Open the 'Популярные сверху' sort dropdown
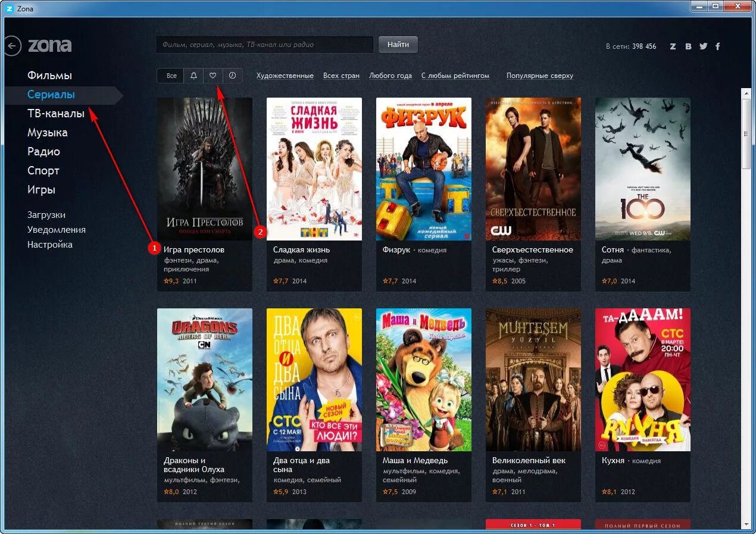 click(x=540, y=76)
